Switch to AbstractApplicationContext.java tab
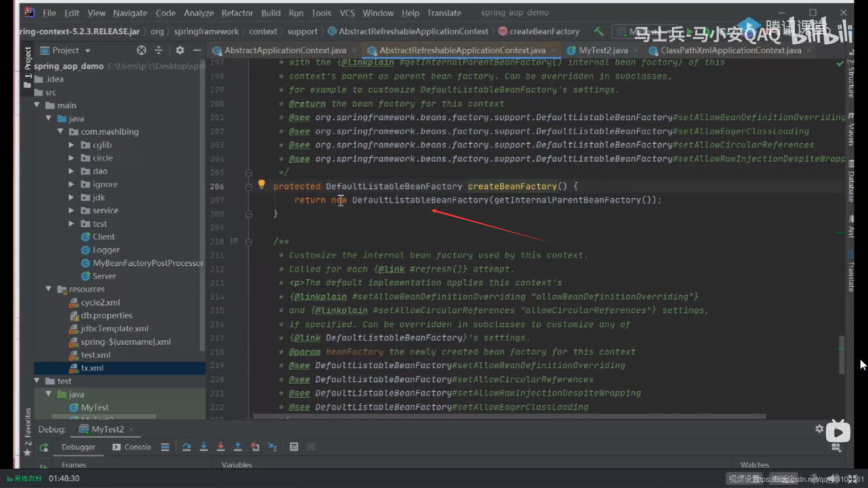Viewport: 868px width, 488px height. click(x=285, y=50)
